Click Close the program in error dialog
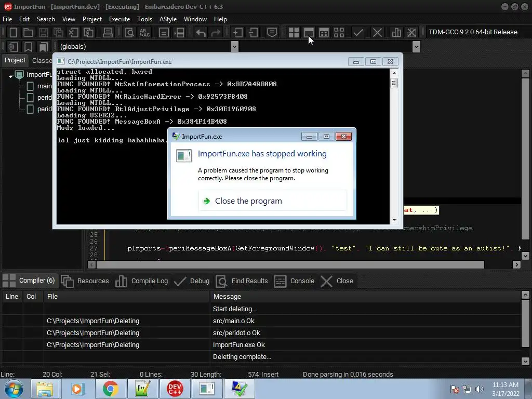This screenshot has width=532, height=399. (x=273, y=201)
